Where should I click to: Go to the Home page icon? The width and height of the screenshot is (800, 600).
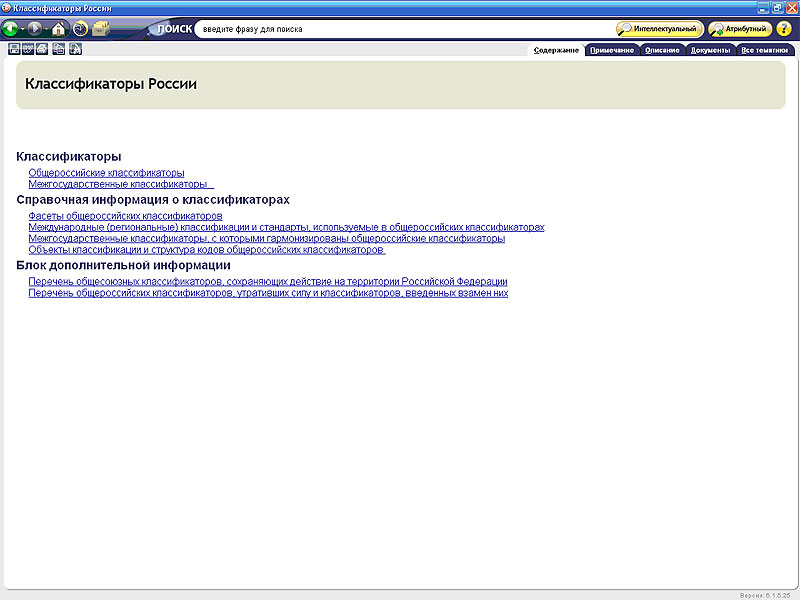pos(59,29)
